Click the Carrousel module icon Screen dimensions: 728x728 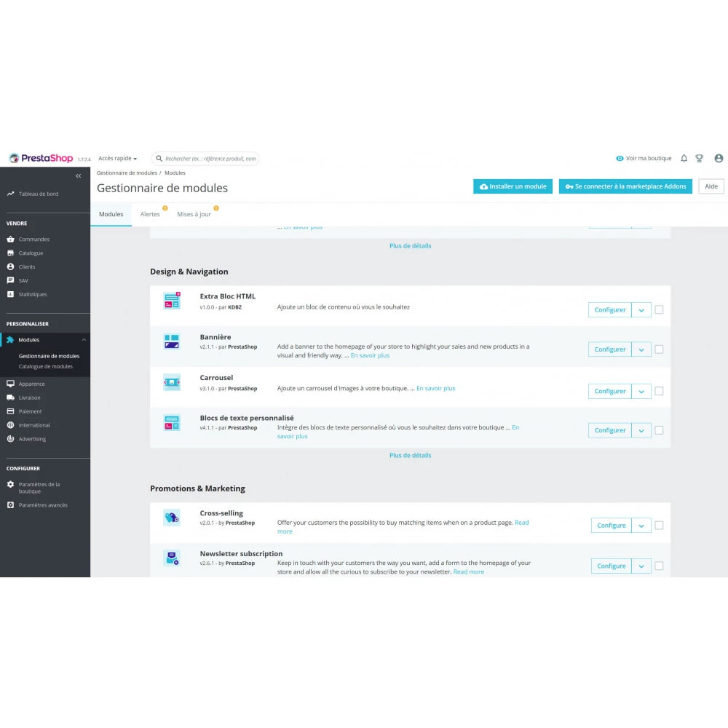tap(172, 382)
